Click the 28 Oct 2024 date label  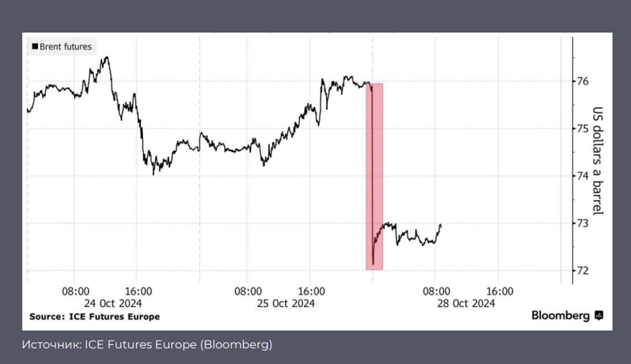[x=466, y=303]
